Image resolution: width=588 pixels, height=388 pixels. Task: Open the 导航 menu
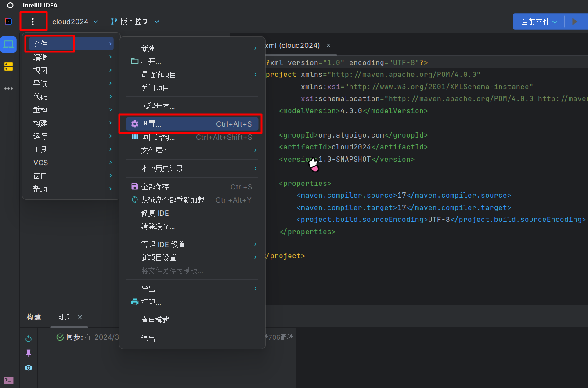coord(71,83)
